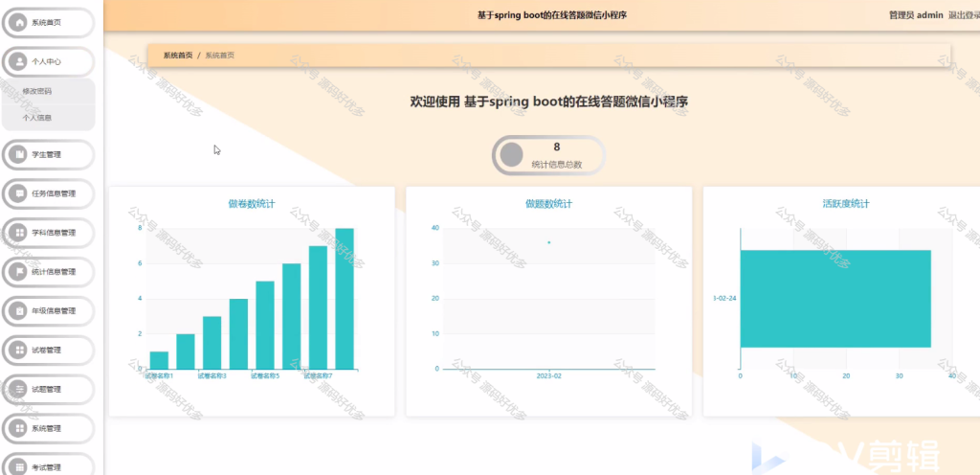Click the 统计信息总数 counter card
The height and width of the screenshot is (475, 980).
point(548,155)
